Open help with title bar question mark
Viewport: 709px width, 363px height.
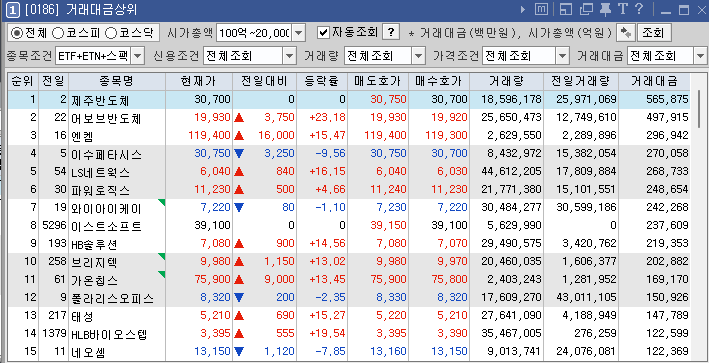coord(639,9)
